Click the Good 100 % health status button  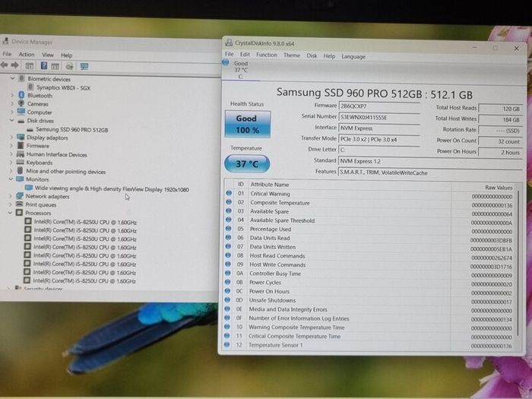[x=247, y=124]
